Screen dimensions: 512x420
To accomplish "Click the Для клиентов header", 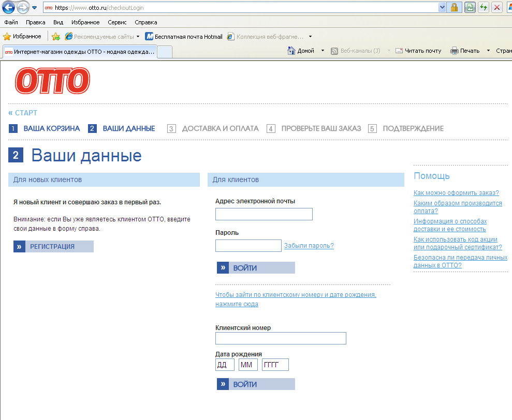I will pyautogui.click(x=306, y=180).
